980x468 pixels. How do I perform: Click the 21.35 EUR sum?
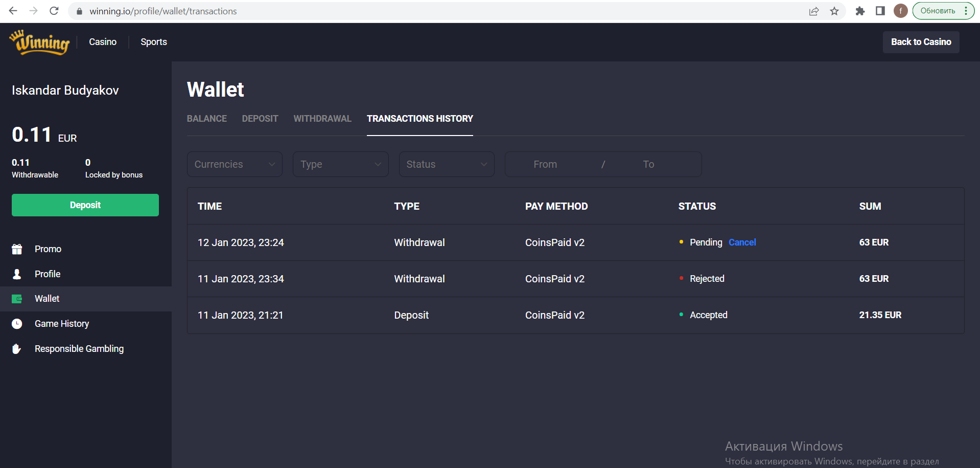pos(880,315)
